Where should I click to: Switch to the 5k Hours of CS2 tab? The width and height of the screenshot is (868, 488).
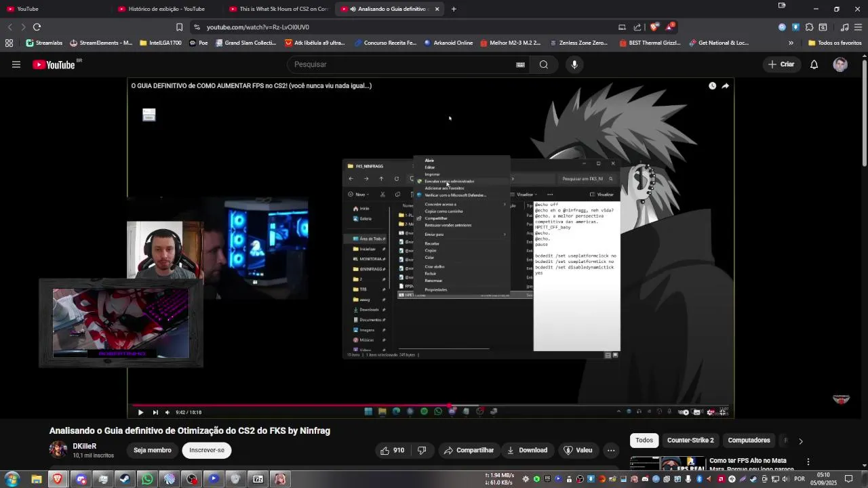point(278,9)
